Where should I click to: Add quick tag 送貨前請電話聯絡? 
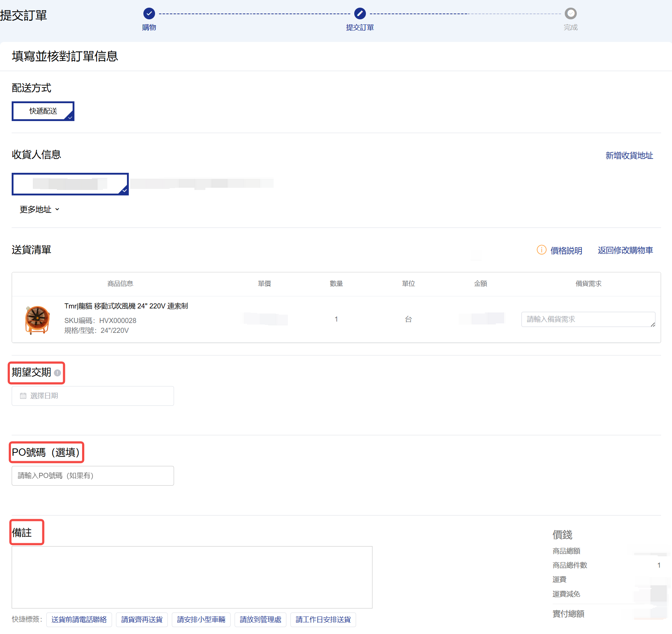79,619
